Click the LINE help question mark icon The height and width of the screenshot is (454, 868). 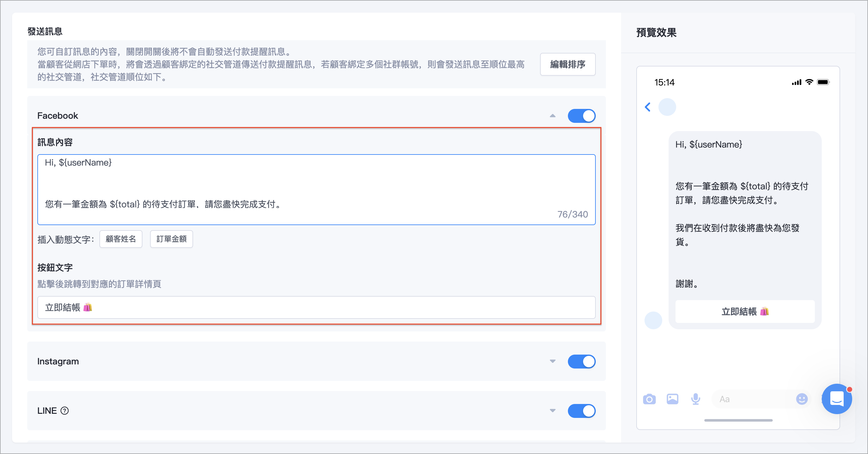[64, 411]
